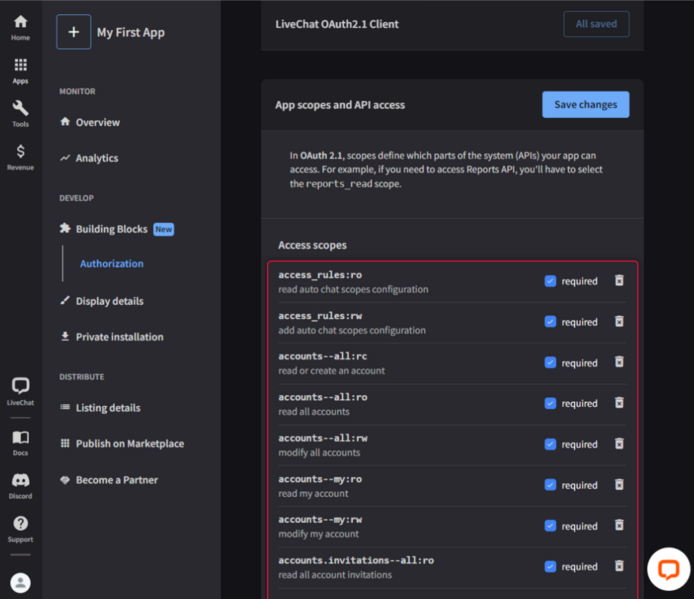Screen dimensions: 694x599
Task: Open the Discord sidebar icon
Action: pos(20,485)
